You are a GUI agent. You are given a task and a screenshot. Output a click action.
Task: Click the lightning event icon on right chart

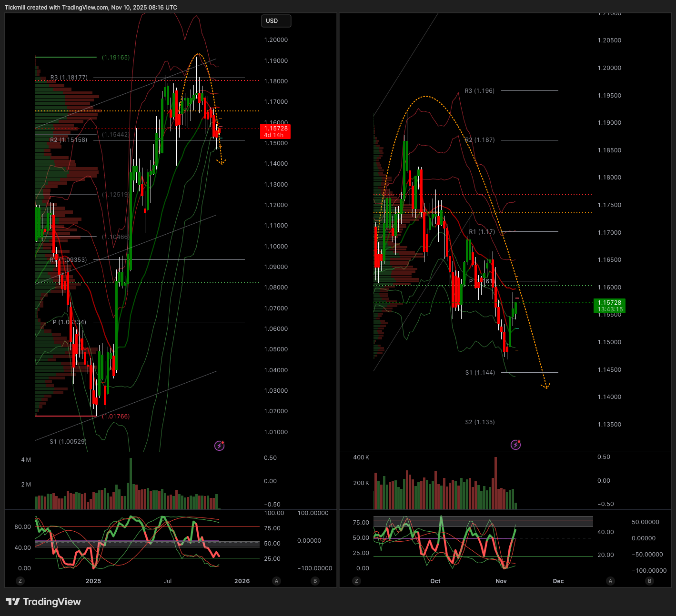click(x=515, y=445)
